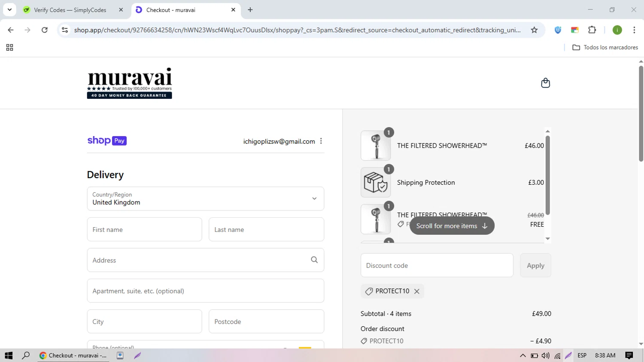The image size is (644, 362).
Task: Click the browser address bar URL
Action: (297, 30)
